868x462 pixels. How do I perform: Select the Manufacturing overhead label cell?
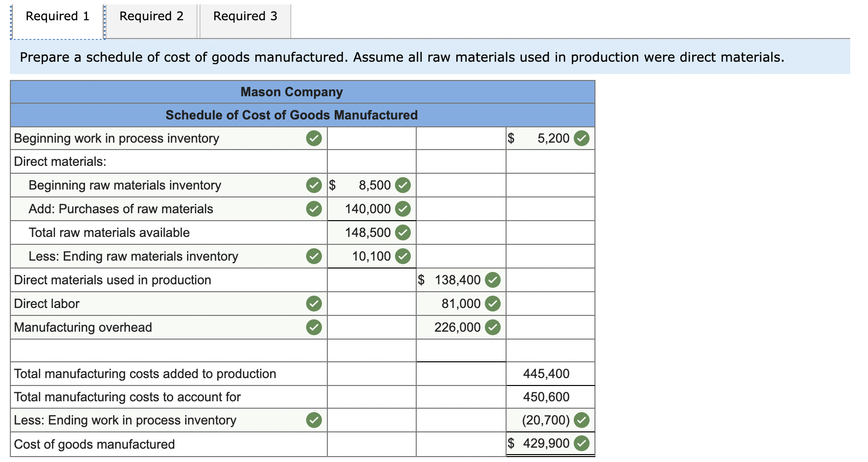point(169,327)
